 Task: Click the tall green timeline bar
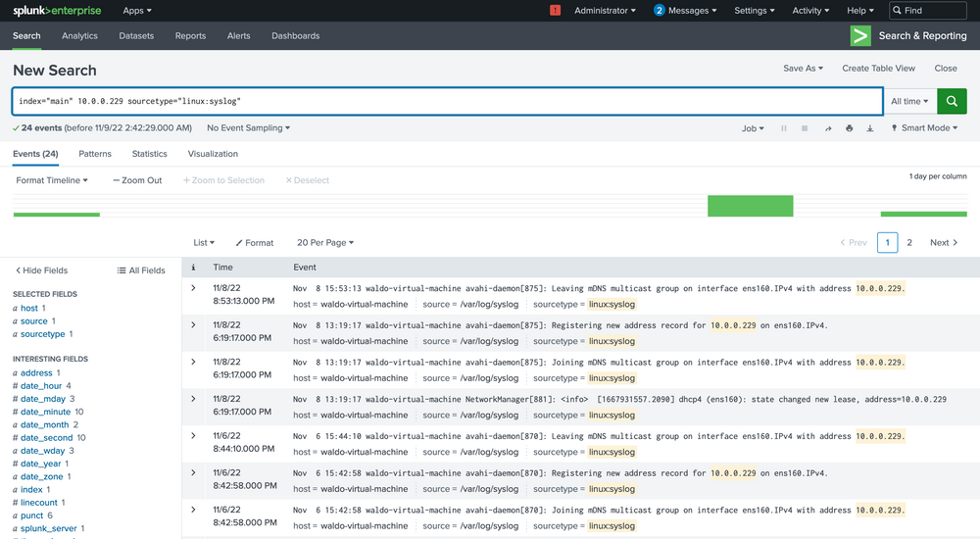tap(750, 206)
